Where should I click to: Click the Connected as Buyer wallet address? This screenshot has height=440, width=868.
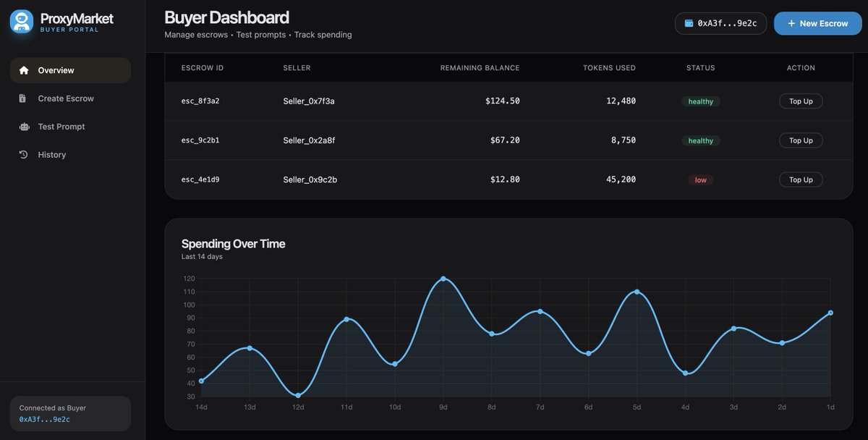point(45,419)
